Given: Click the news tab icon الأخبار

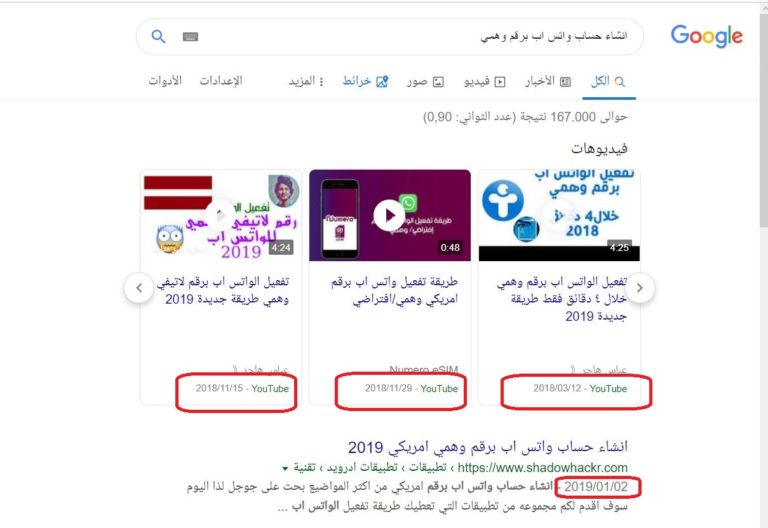Looking at the screenshot, I should (565, 82).
